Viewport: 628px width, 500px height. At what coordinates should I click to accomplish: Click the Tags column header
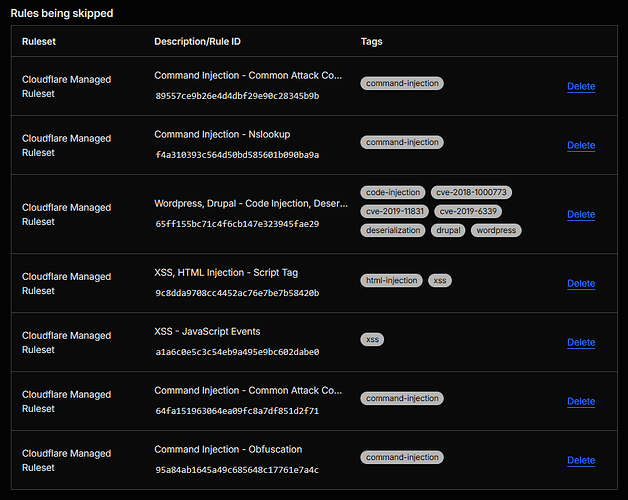372,42
